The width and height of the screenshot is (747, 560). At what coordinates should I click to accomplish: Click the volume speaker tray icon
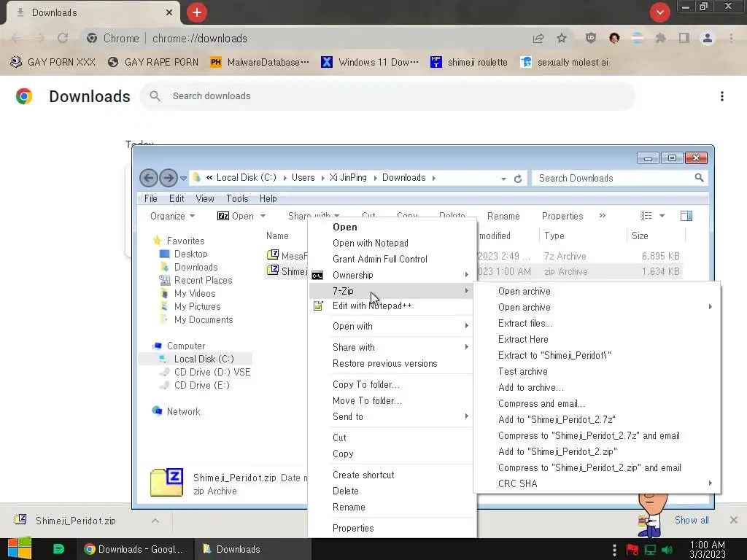click(667, 550)
